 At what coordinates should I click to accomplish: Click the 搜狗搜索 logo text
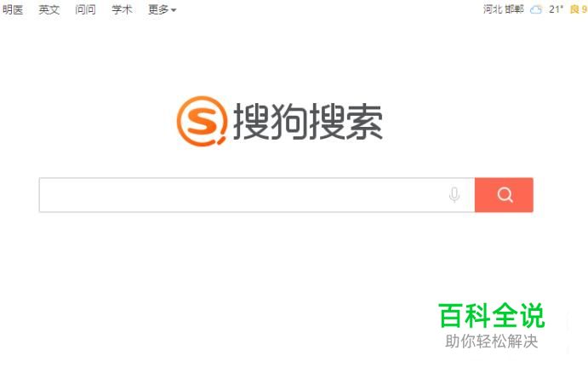pyautogui.click(x=308, y=122)
